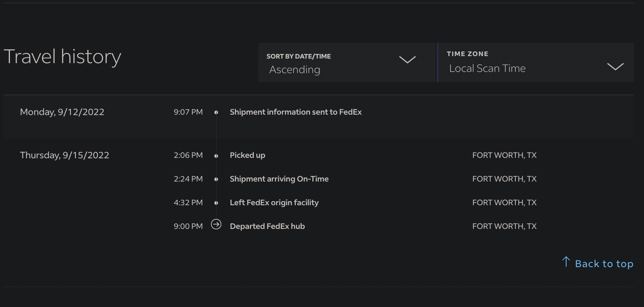Click timeline dot for Picked up

click(x=216, y=156)
